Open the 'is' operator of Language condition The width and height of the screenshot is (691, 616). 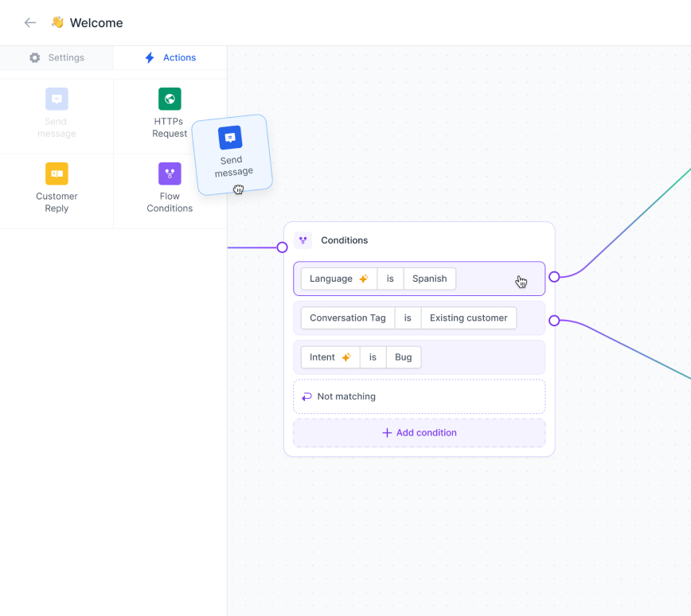(x=390, y=279)
